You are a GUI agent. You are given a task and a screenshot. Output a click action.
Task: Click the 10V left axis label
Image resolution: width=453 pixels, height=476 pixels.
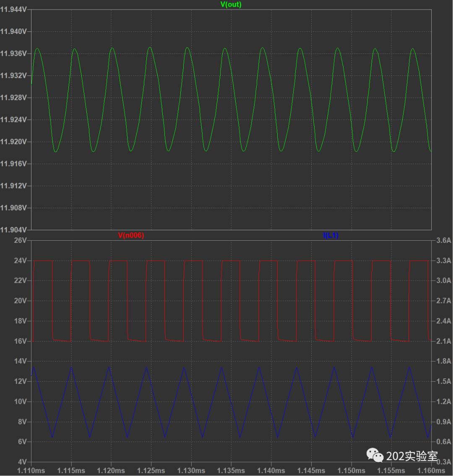click(20, 402)
